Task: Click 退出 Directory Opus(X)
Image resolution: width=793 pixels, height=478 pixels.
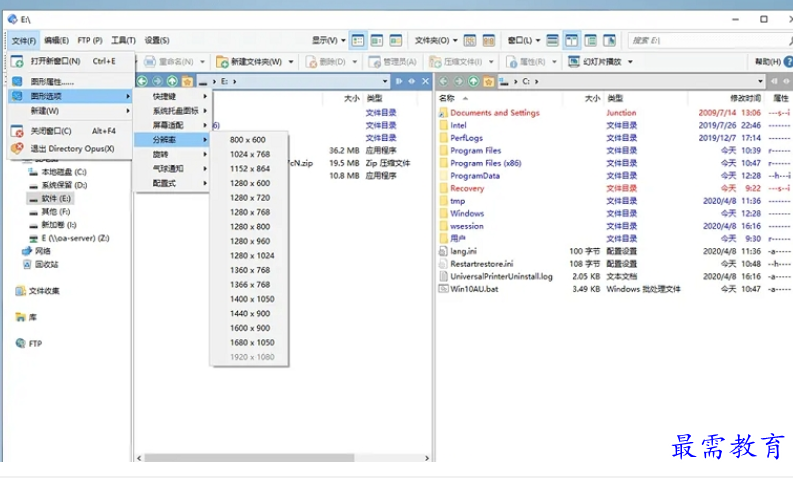Action: [x=71, y=149]
